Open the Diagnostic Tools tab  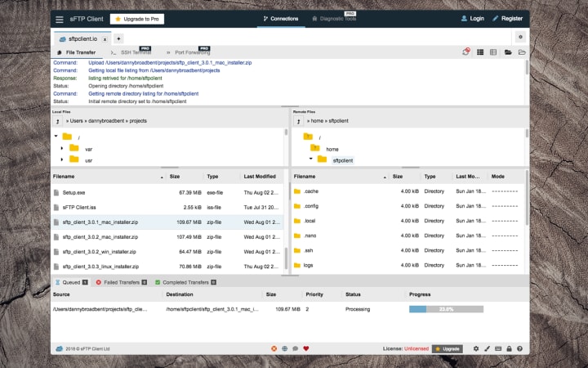[x=334, y=19]
